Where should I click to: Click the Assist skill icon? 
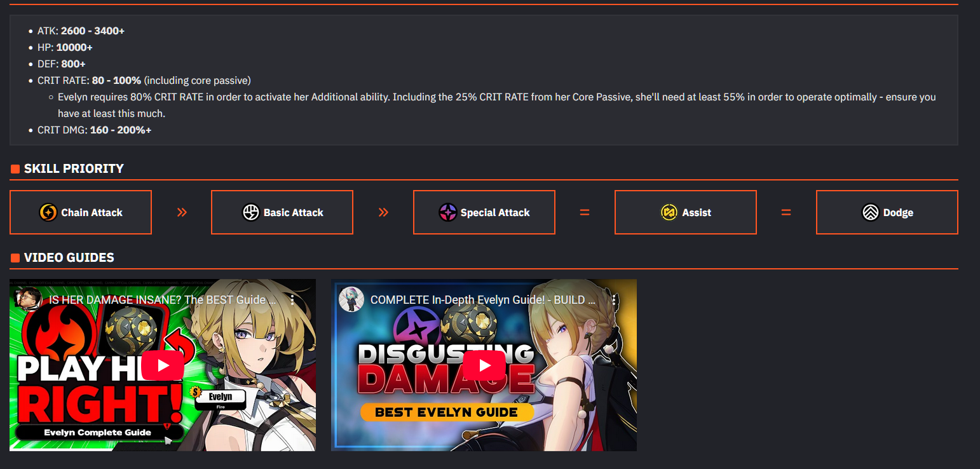[x=669, y=212]
